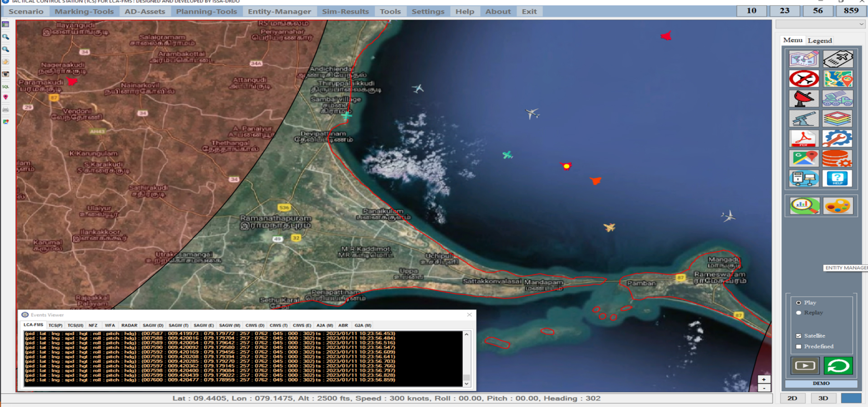Click the DEMO button
This screenshot has width=868, height=407.
[x=821, y=383]
